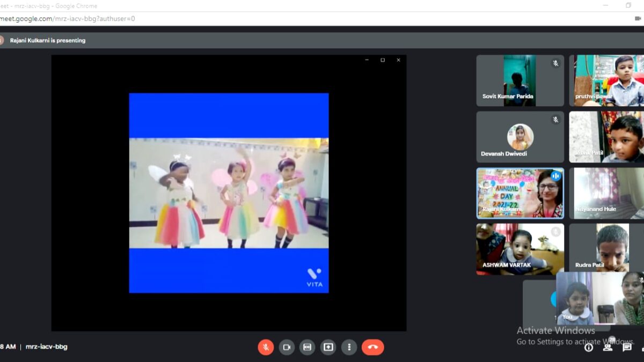Image resolution: width=644 pixels, height=362 pixels.
Task: Click the 'You' self-view video tile
Action: click(x=599, y=298)
